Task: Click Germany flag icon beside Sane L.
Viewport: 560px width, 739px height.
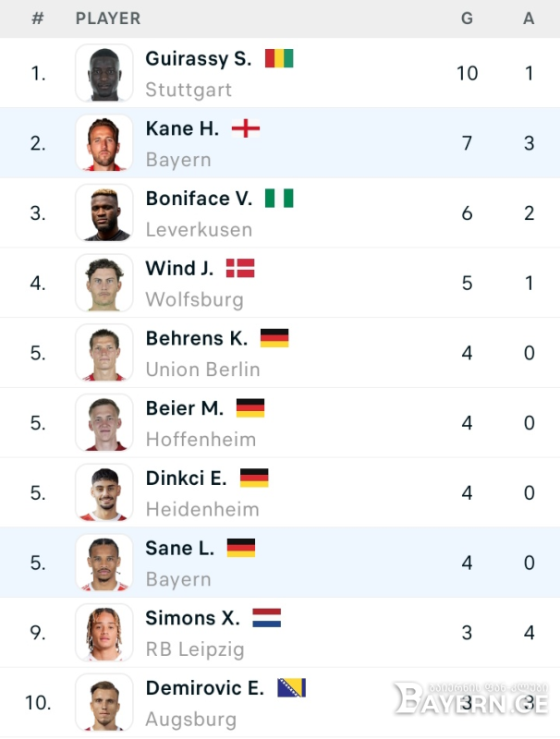Action: (241, 548)
